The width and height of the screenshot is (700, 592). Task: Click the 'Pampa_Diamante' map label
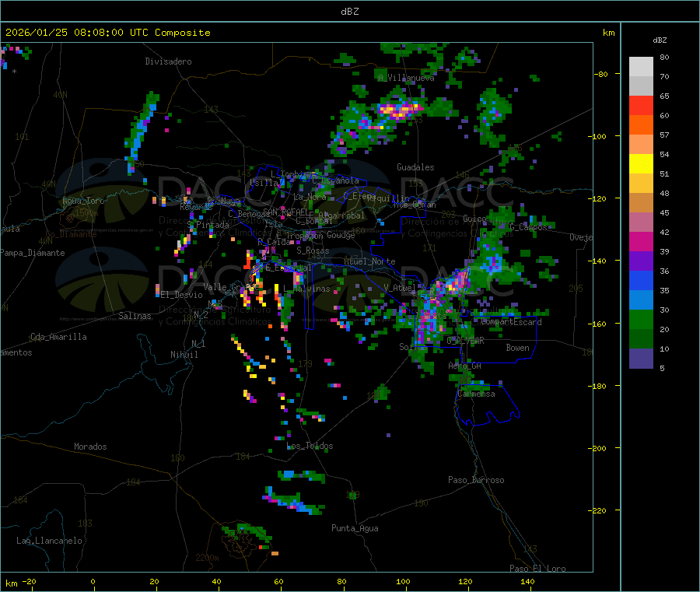[x=32, y=253]
